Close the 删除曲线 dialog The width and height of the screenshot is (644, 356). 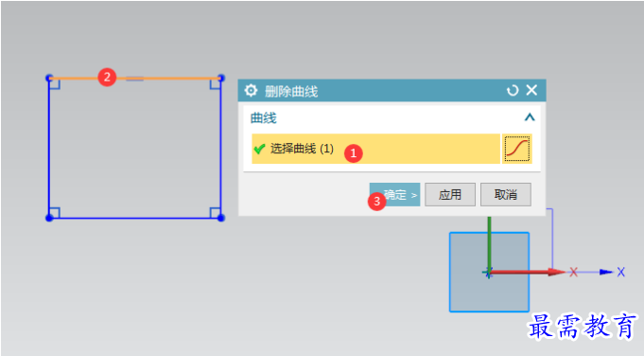pyautogui.click(x=531, y=90)
